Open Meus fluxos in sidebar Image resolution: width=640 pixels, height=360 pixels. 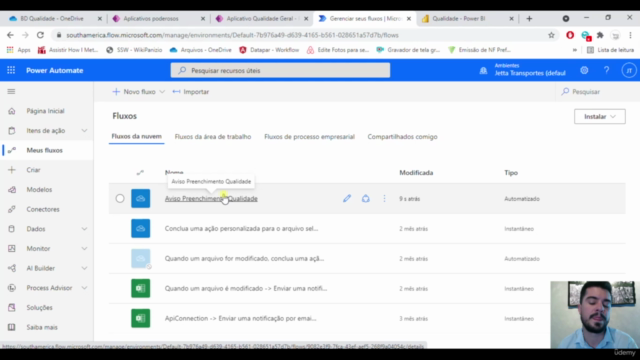47,150
